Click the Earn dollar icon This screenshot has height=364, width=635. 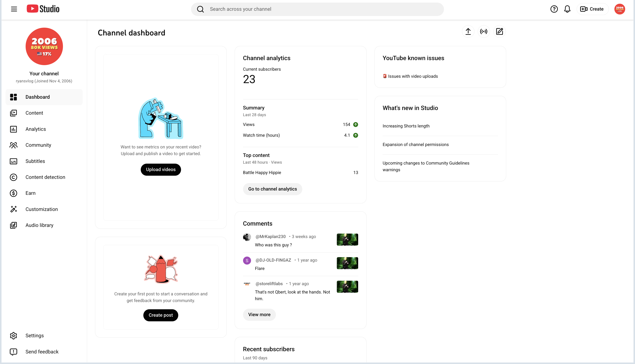14,193
